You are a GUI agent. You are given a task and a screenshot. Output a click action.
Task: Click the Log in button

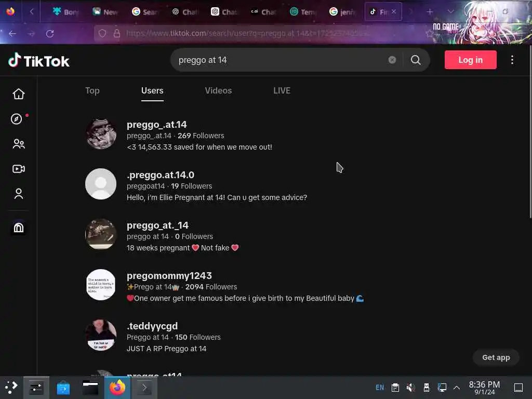(x=470, y=60)
